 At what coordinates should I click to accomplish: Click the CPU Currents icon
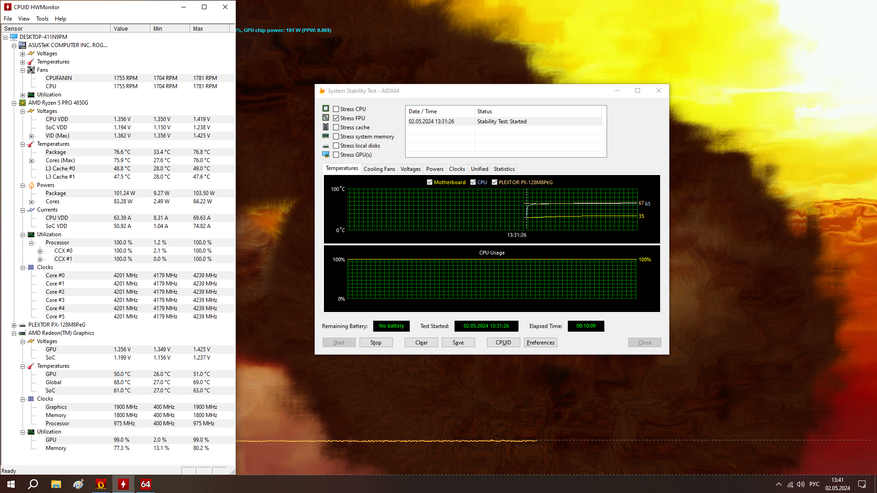coord(31,210)
